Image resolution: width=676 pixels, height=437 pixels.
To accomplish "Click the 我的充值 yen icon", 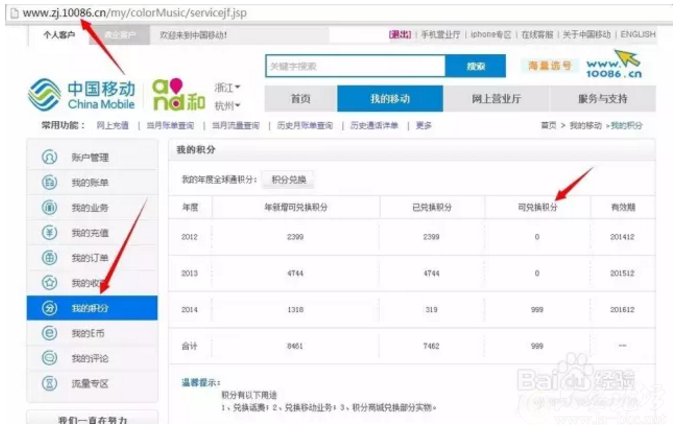I will tap(49, 232).
